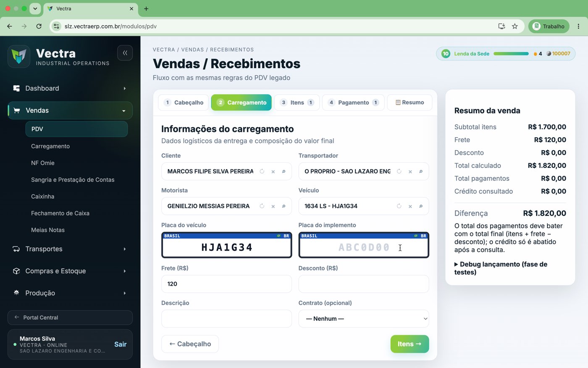Click the Trabalho profile button

[549, 26]
